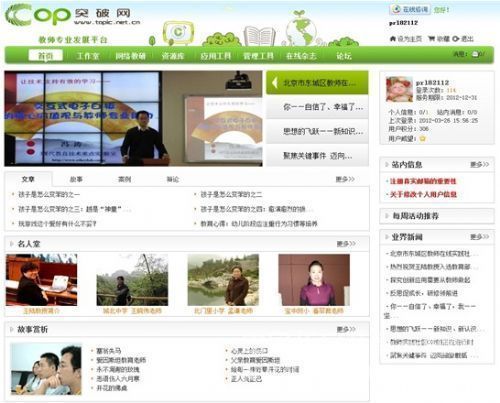This screenshot has width=500, height=403.
Task: Click the logout icon beside 退出
Action: pyautogui.click(x=456, y=39)
